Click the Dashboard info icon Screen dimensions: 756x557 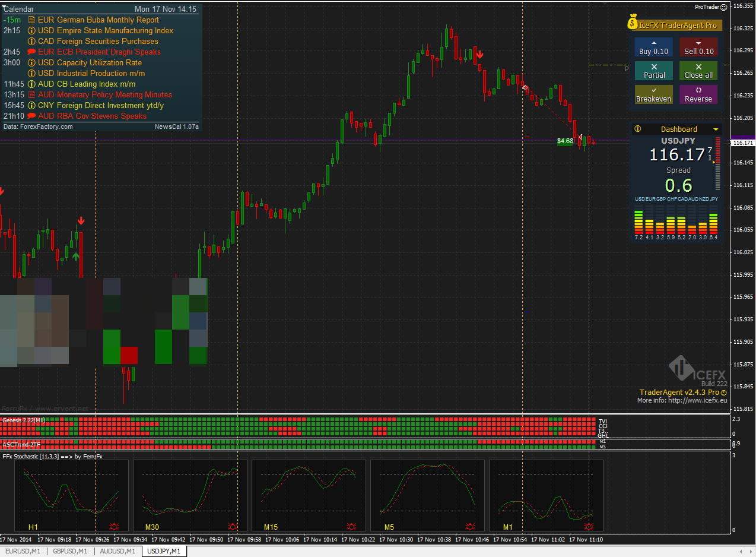coord(638,129)
